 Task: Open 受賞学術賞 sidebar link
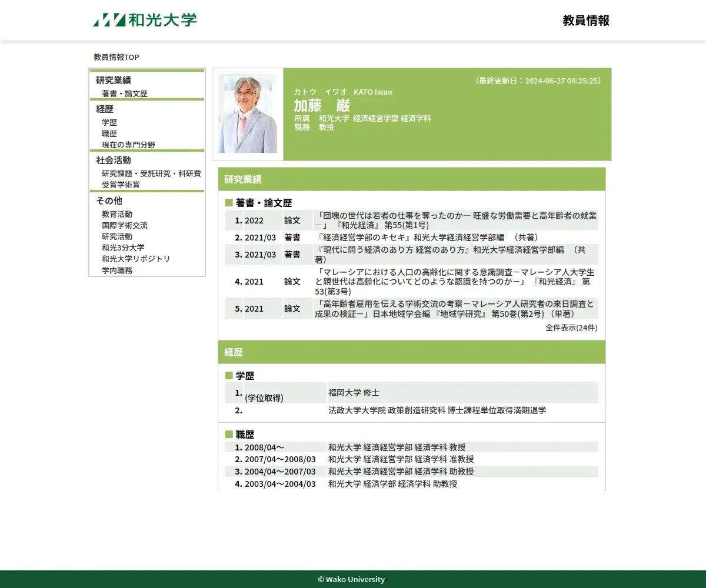121,185
